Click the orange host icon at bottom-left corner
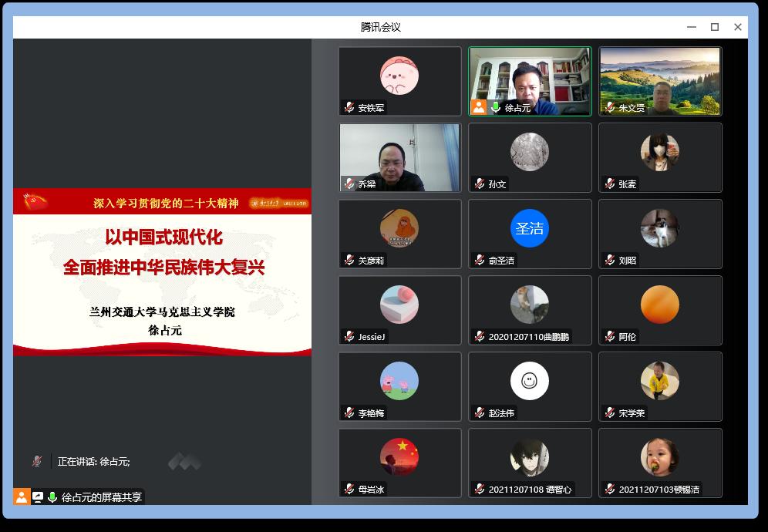 pyautogui.click(x=22, y=497)
